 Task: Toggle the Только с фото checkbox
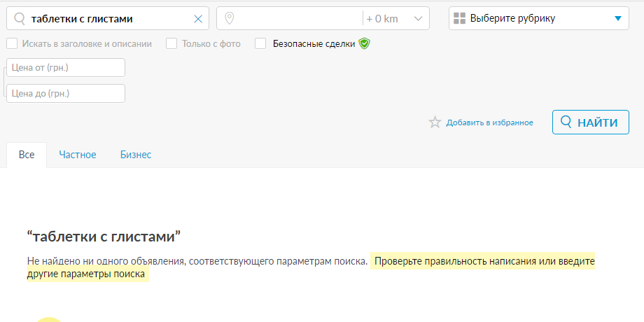(171, 43)
